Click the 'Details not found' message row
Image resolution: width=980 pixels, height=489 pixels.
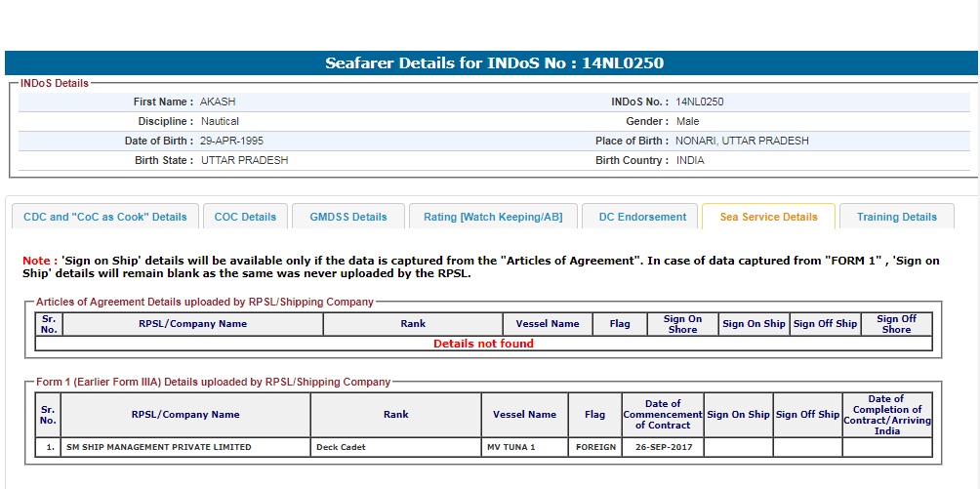tap(483, 344)
